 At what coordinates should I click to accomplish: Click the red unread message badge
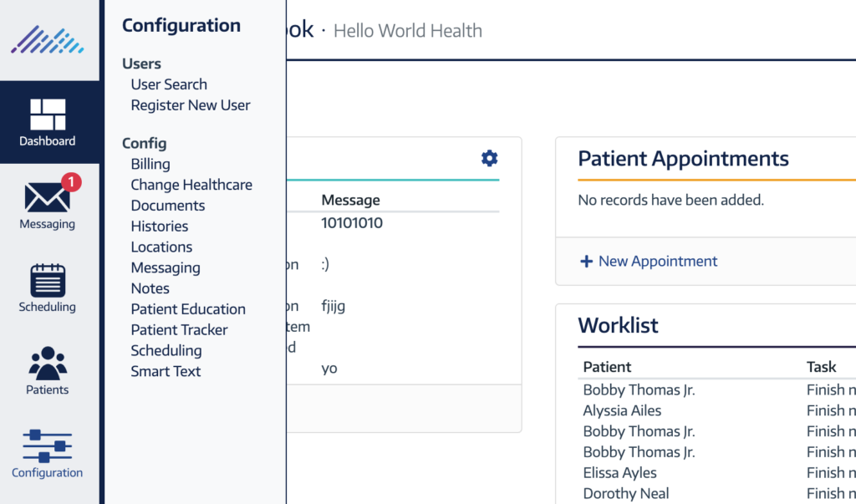(x=72, y=181)
